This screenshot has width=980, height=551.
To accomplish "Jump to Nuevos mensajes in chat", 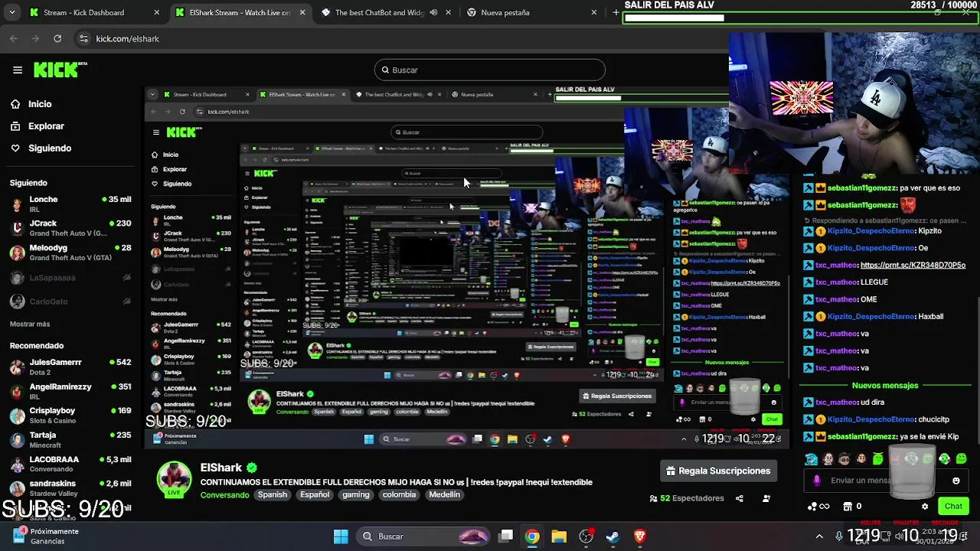I will 885,386.
